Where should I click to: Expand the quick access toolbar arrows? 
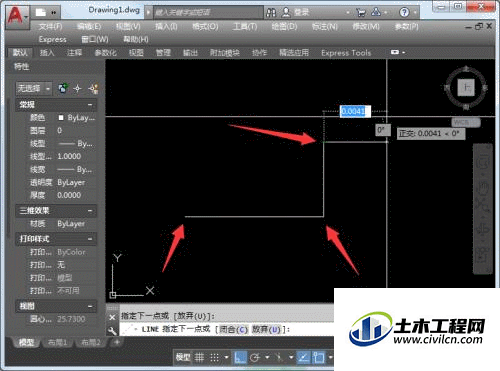[x=54, y=13]
